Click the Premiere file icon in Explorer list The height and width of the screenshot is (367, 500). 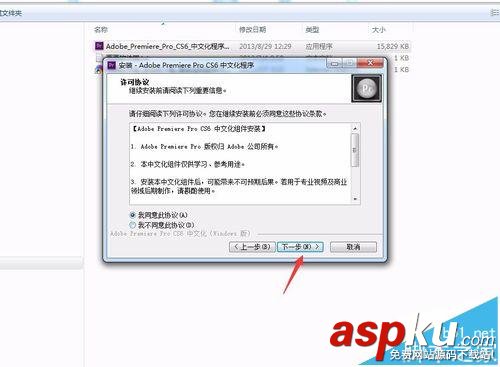99,46
